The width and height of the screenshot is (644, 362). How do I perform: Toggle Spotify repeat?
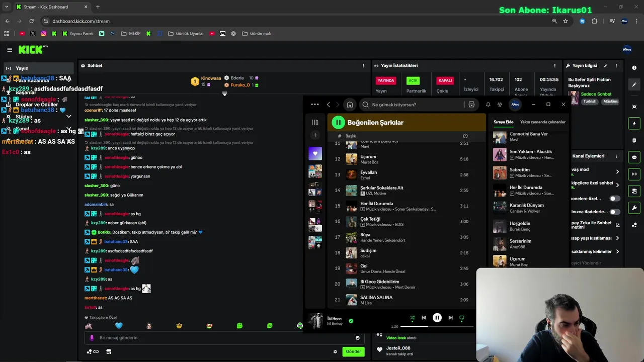coord(461,318)
